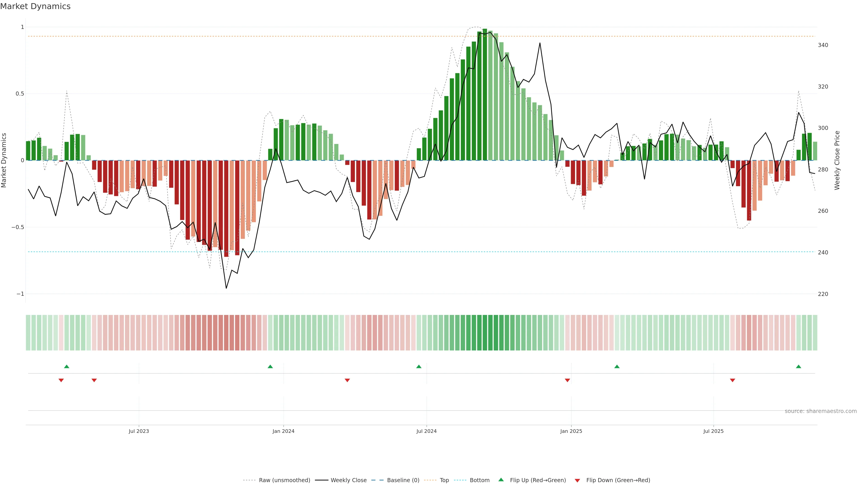
Task: Click the first Flip Up marker on the left
Action: 66,366
